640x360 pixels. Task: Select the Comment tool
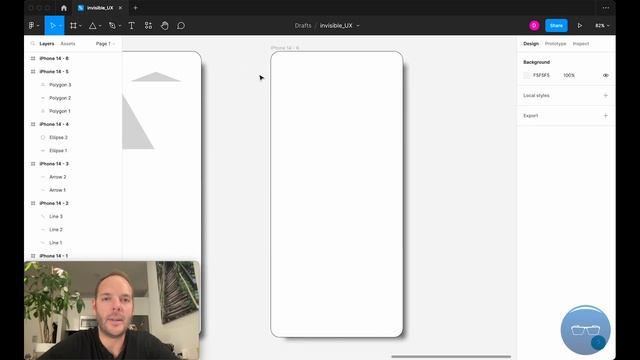click(x=181, y=25)
